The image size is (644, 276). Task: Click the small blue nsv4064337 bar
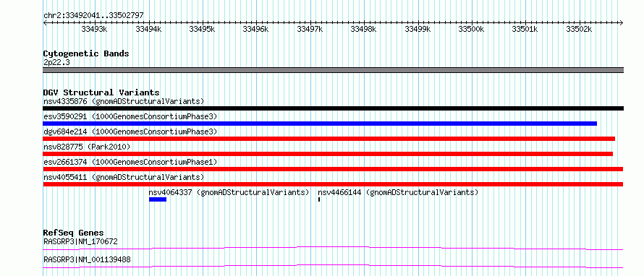click(158, 199)
